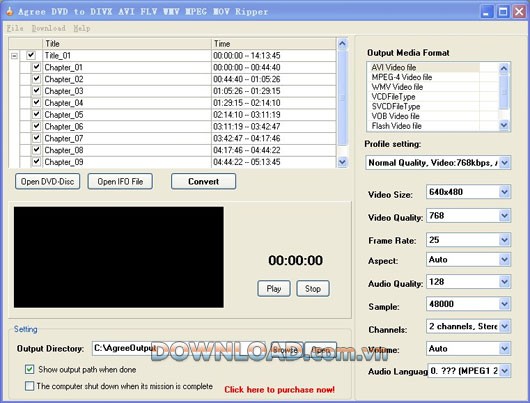Click the chapter list scroll down arrow
This screenshot has height=403, width=530.
[342, 162]
